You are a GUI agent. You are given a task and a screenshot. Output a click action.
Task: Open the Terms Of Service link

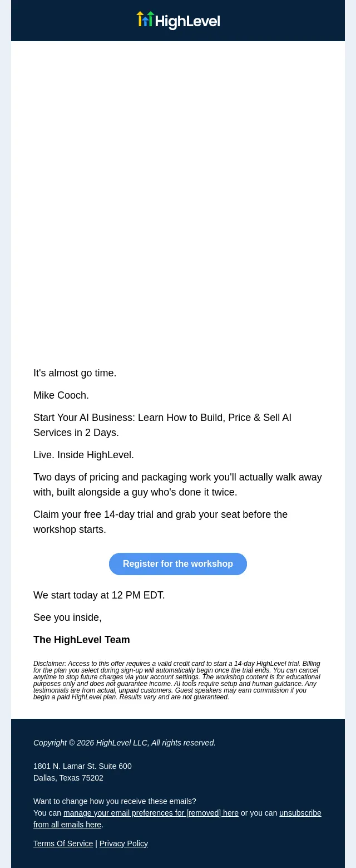63,844
